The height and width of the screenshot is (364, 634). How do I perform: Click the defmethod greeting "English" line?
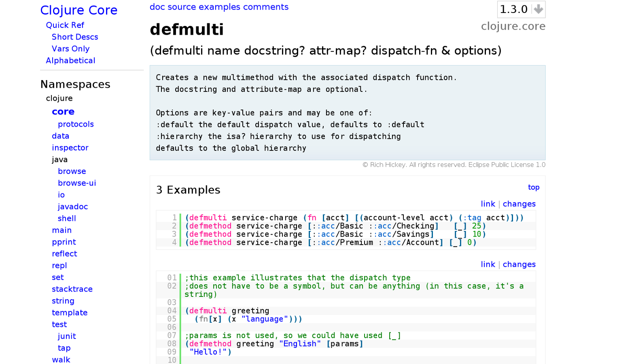pyautogui.click(x=274, y=344)
